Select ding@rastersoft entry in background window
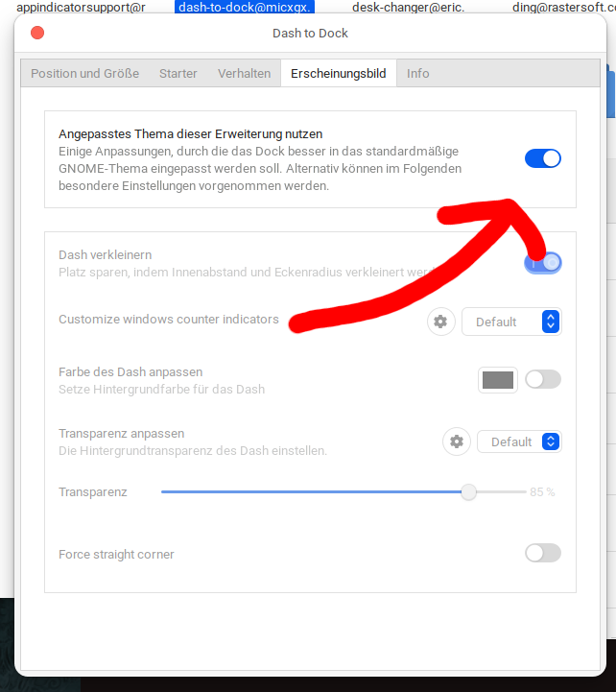This screenshot has width=616, height=692. click(564, 7)
